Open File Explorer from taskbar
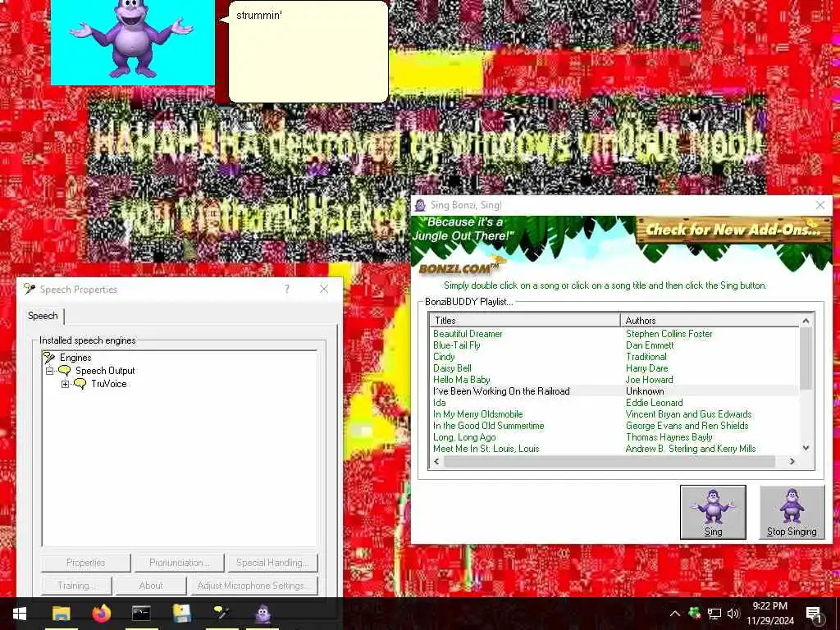 click(61, 614)
